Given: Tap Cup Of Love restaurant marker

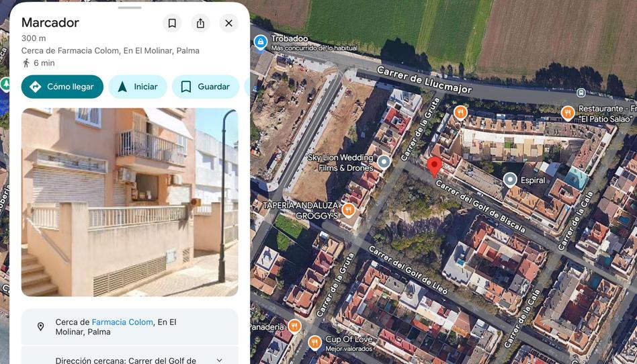Looking at the screenshot, I should 314,343.
